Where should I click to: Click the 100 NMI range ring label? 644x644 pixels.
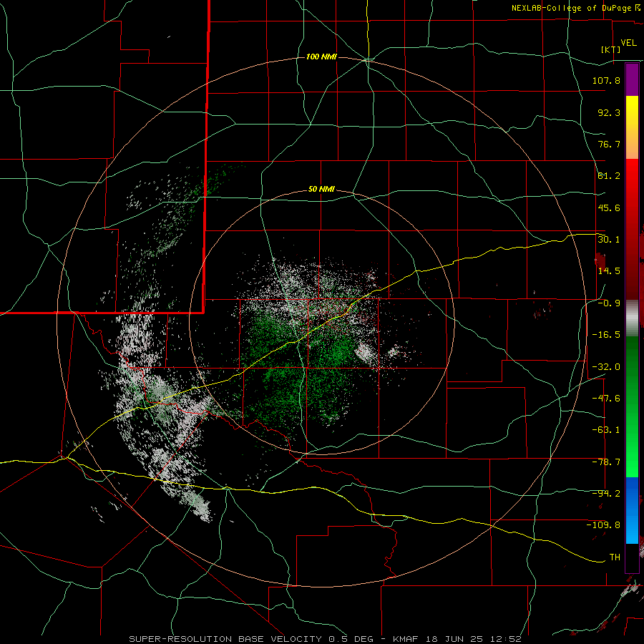pyautogui.click(x=321, y=57)
